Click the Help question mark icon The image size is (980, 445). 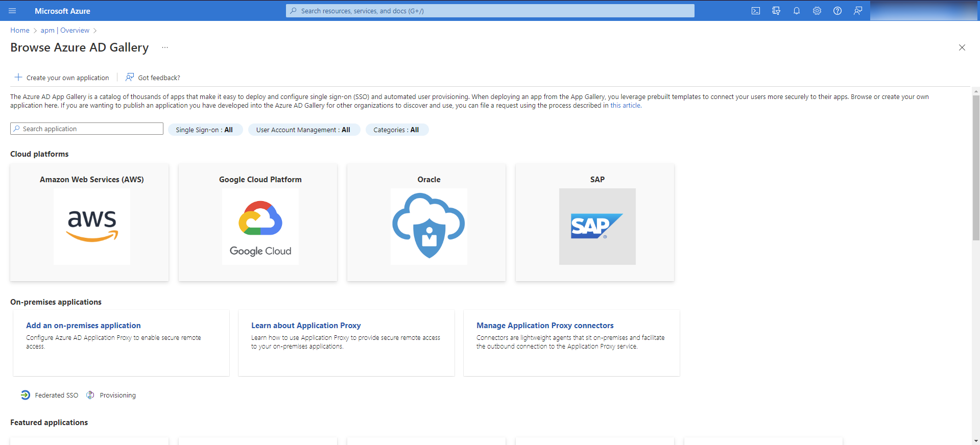pos(838,11)
